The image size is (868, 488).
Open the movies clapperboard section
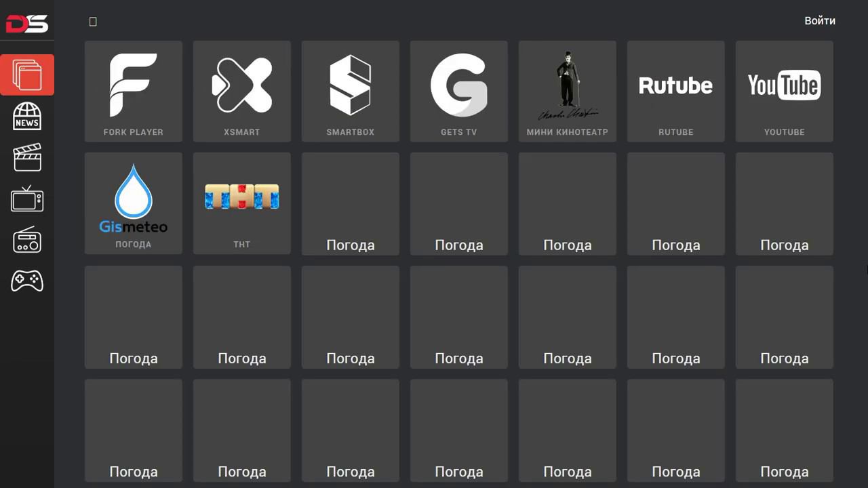point(27,157)
